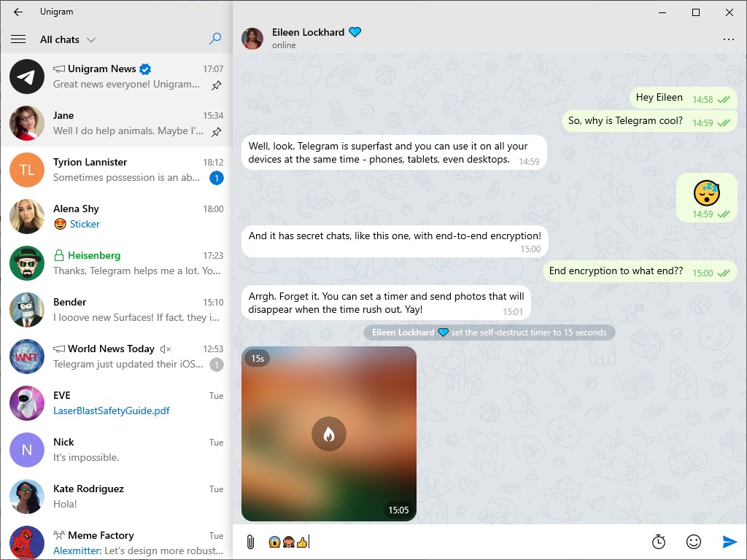Set self-destruct timer with stopwatch icon
This screenshot has width=747, height=560.
click(x=659, y=542)
